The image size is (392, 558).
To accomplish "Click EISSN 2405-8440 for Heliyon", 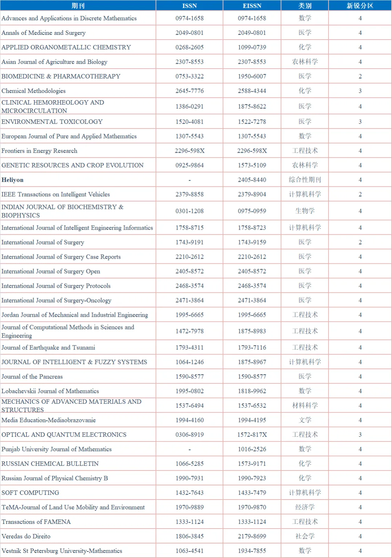I will (x=252, y=180).
